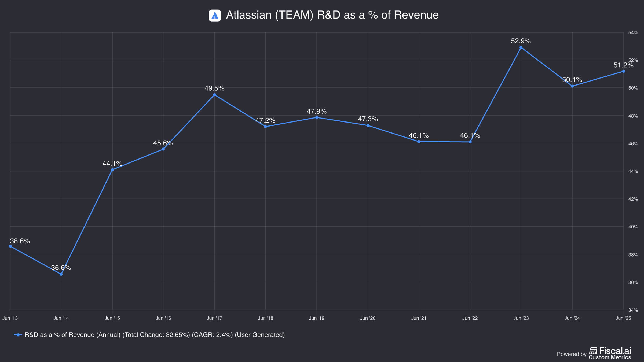Select the 51.2% data point at Jun '25
Image resolution: width=644 pixels, height=362 pixels.
click(x=624, y=71)
